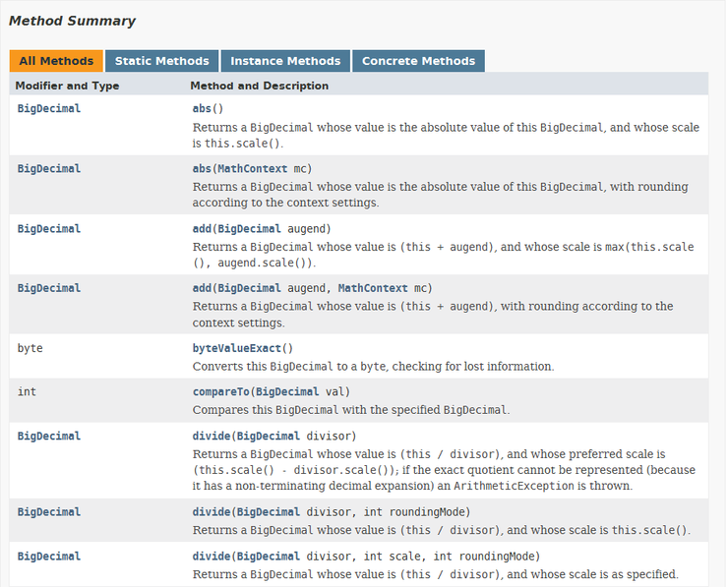
Task: Switch to the All Methods tab
Action: 56,61
